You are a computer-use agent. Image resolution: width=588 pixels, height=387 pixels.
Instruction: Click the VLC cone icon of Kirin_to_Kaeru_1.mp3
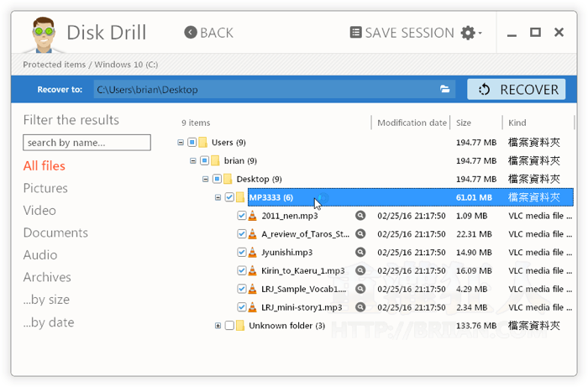pyautogui.click(x=253, y=270)
